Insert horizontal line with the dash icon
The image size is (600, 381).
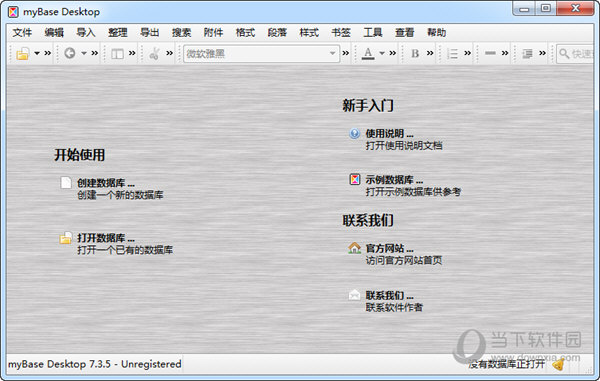point(490,53)
